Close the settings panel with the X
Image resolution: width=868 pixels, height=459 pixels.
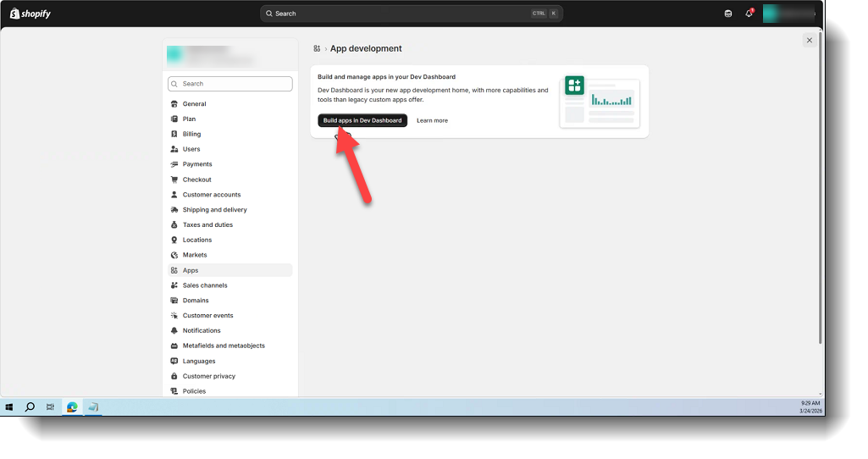[x=810, y=41]
